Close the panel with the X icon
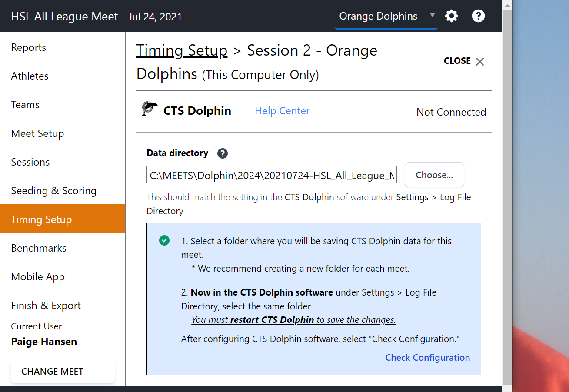Image resolution: width=569 pixels, height=392 pixels. tap(479, 62)
